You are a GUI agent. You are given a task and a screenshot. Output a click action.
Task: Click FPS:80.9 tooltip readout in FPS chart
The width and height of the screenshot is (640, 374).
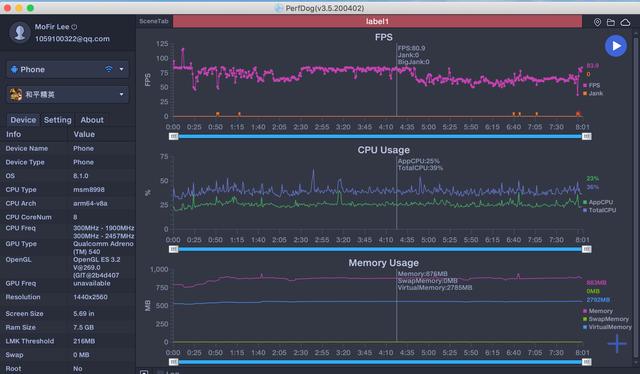(411, 48)
